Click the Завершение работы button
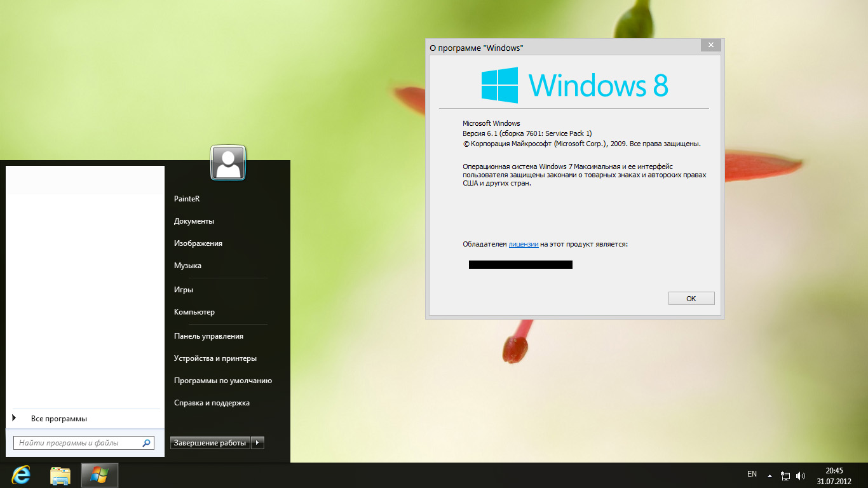 point(210,443)
